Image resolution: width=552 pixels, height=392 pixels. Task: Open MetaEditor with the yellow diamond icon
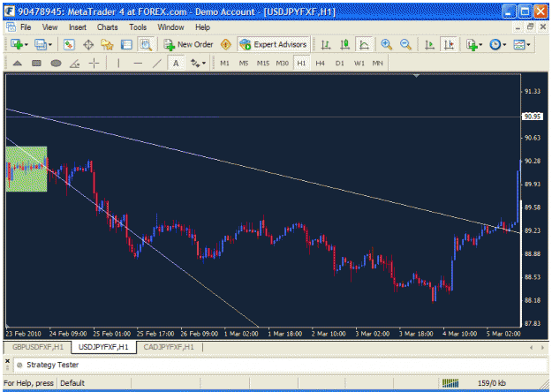click(x=226, y=45)
